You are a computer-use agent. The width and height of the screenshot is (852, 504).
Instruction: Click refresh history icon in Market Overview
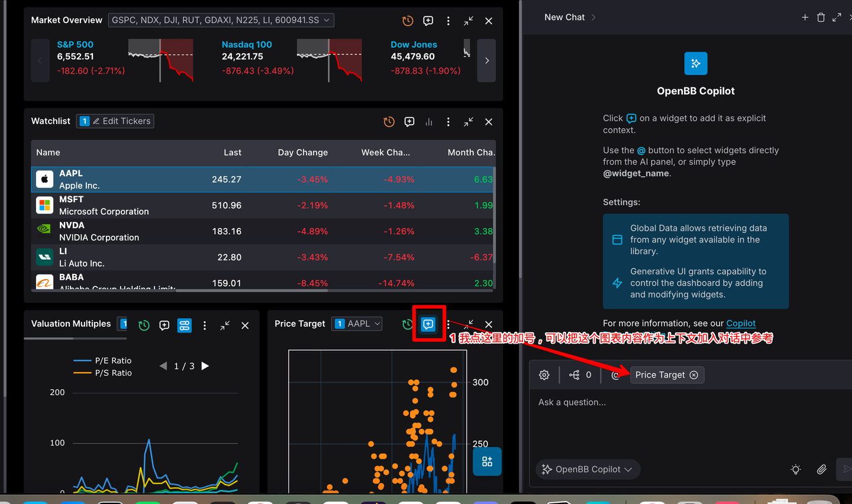408,21
